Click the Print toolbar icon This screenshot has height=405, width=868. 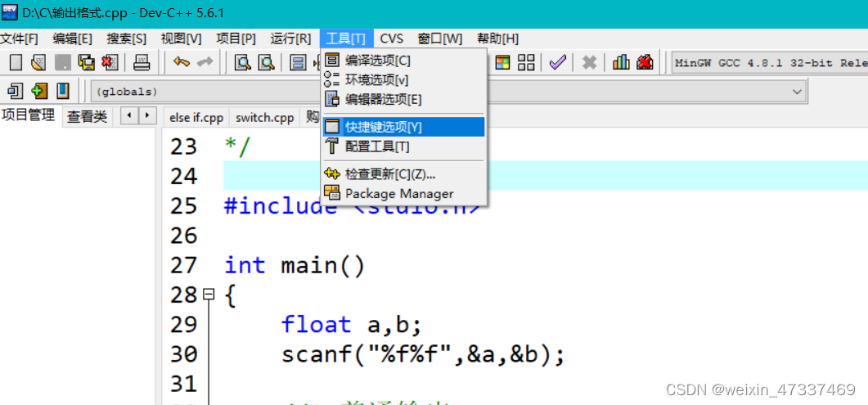(x=142, y=62)
